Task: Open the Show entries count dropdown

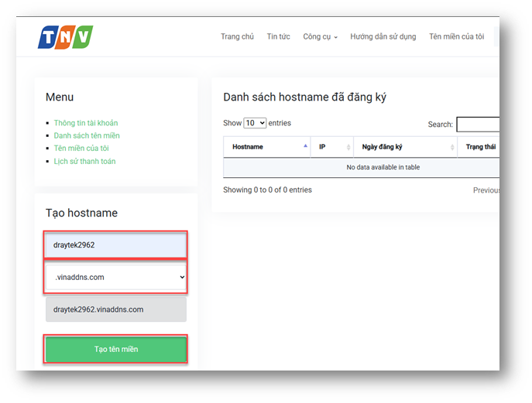Action: (x=255, y=123)
